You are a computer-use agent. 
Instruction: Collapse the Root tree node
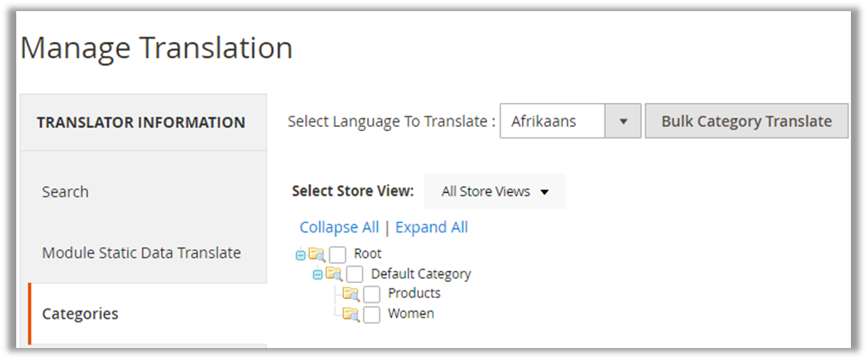click(300, 255)
